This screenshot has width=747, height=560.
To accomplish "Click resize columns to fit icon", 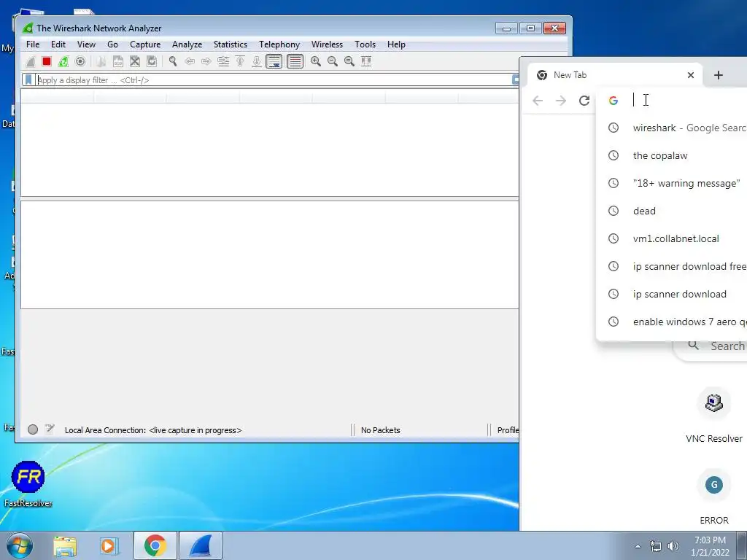I will click(x=366, y=61).
